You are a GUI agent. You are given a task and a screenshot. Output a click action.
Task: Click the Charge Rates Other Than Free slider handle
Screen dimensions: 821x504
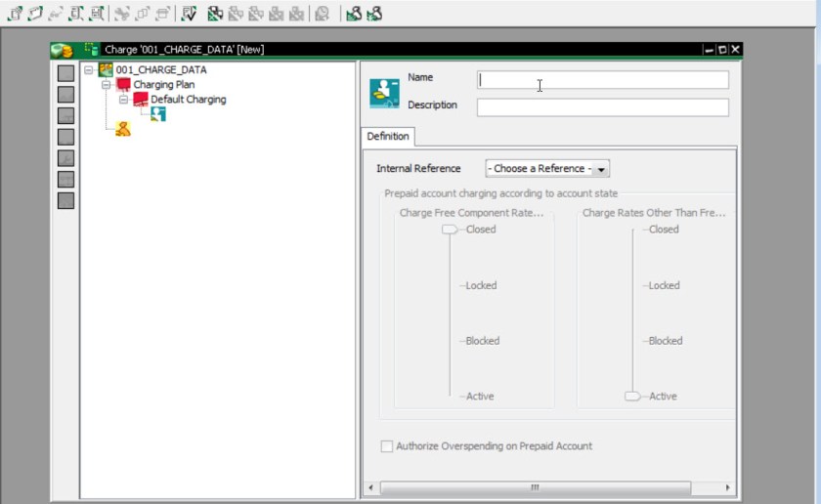coord(632,397)
